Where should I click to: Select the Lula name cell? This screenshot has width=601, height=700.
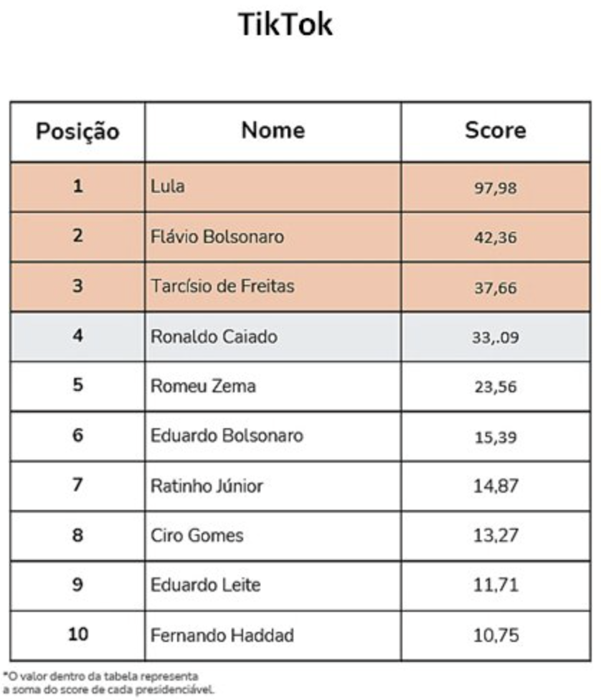168,187
